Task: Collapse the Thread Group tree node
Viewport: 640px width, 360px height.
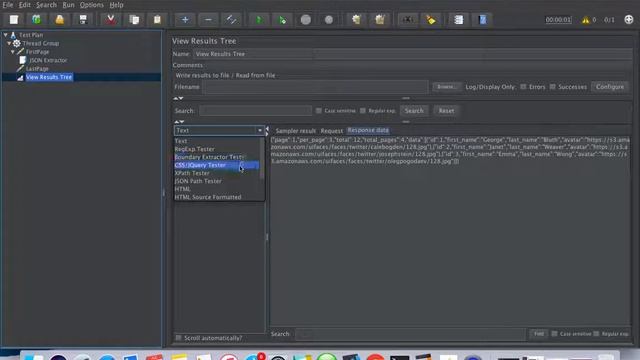Action: (x=9, y=43)
